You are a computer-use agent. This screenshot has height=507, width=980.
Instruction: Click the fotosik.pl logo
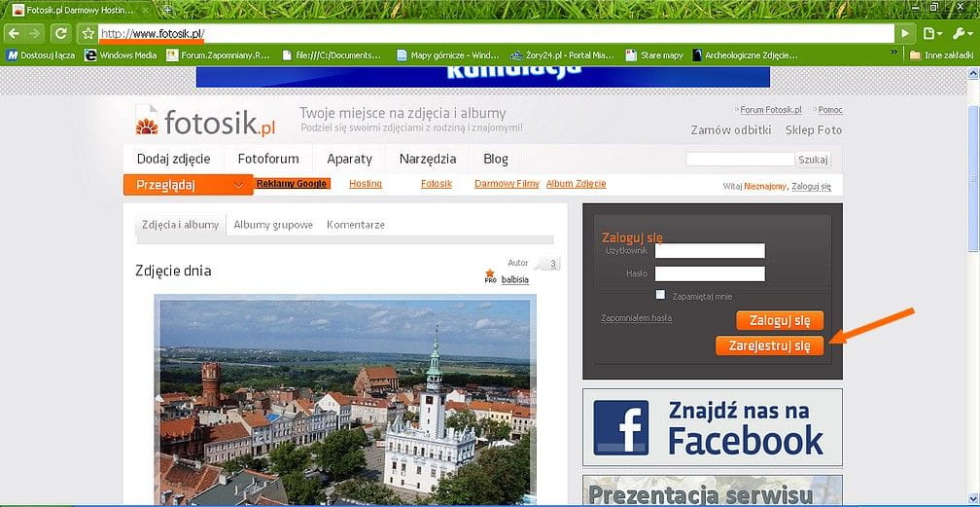coord(205,122)
